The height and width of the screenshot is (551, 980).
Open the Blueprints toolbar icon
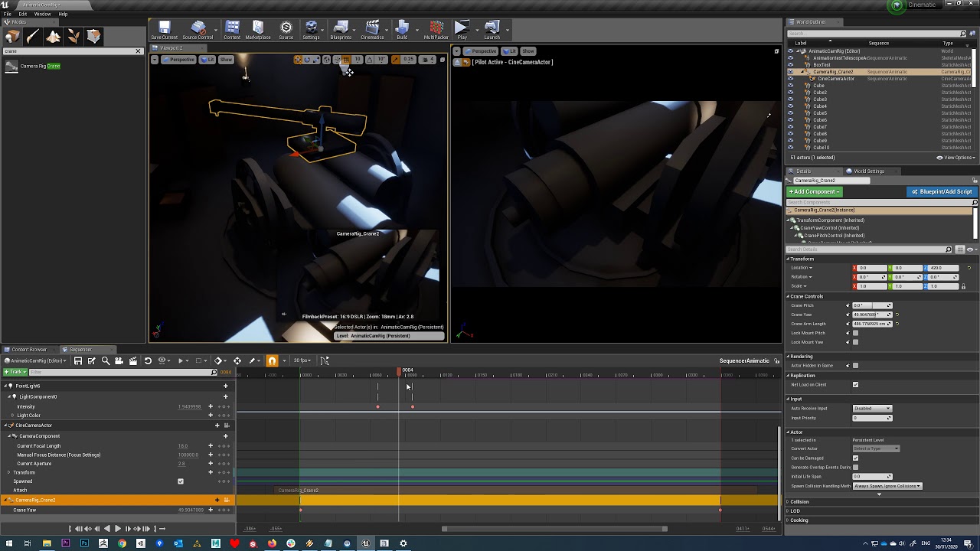[341, 31]
